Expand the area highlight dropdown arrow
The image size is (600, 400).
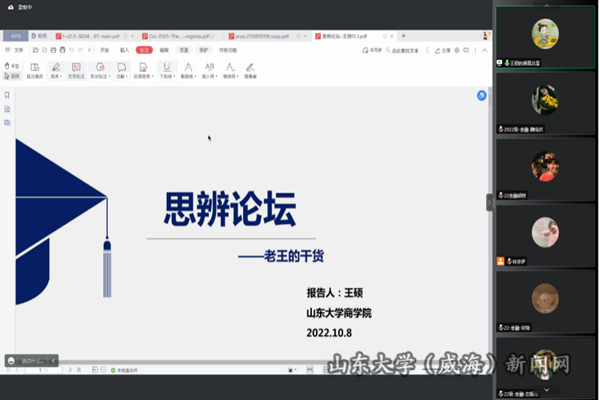[153, 76]
